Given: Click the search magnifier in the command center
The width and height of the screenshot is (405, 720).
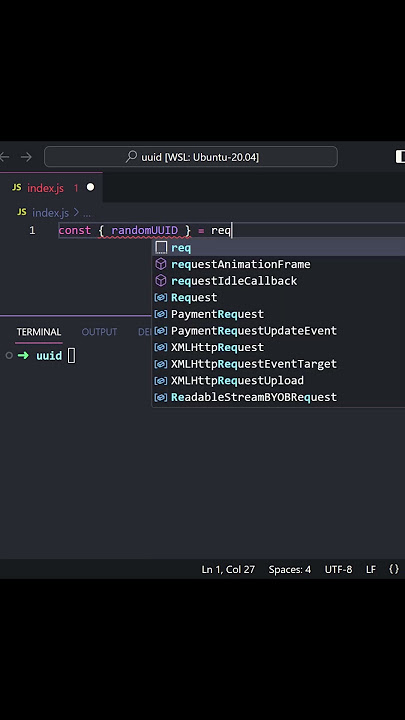Looking at the screenshot, I should pyautogui.click(x=131, y=157).
